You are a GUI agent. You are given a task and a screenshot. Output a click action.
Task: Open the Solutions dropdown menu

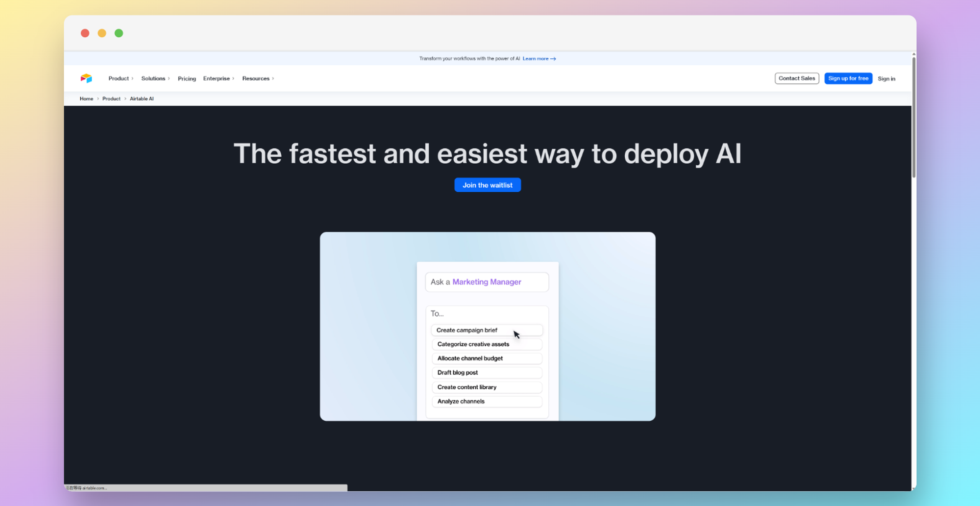(155, 78)
